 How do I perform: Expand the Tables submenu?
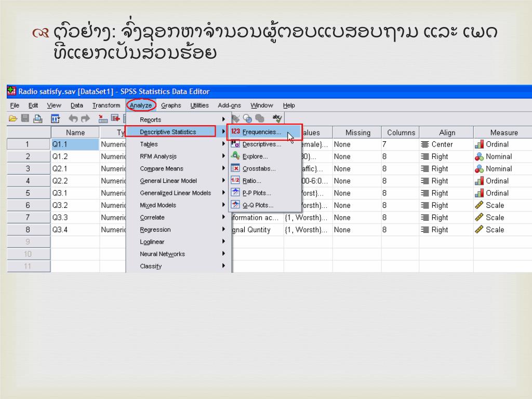(x=179, y=144)
